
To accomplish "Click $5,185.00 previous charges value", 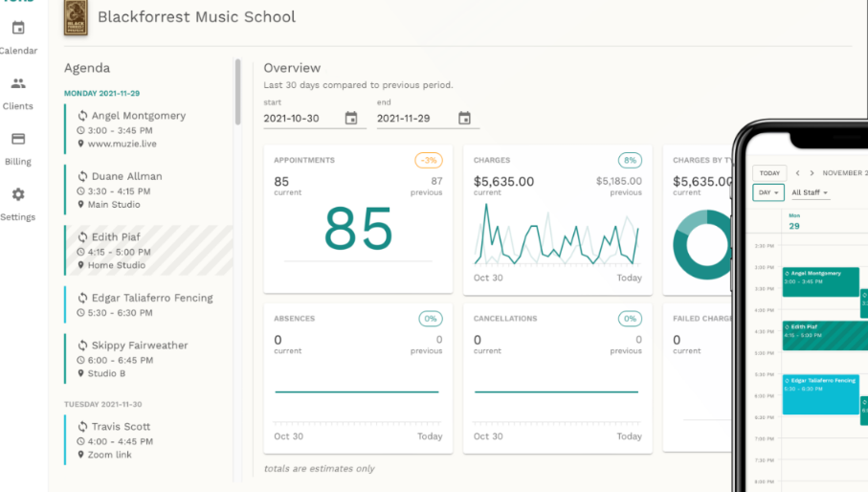I will 619,181.
